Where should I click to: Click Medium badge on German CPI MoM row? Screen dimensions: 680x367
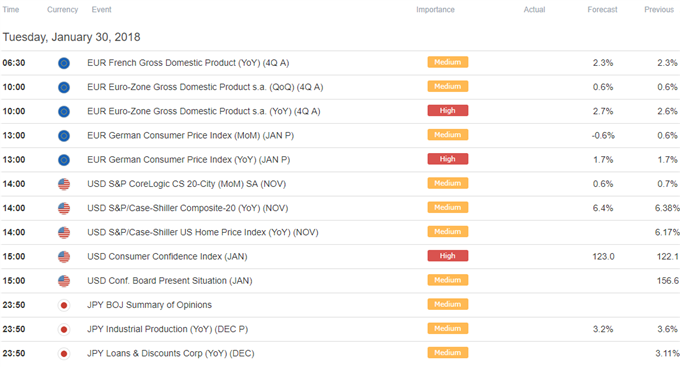click(448, 135)
